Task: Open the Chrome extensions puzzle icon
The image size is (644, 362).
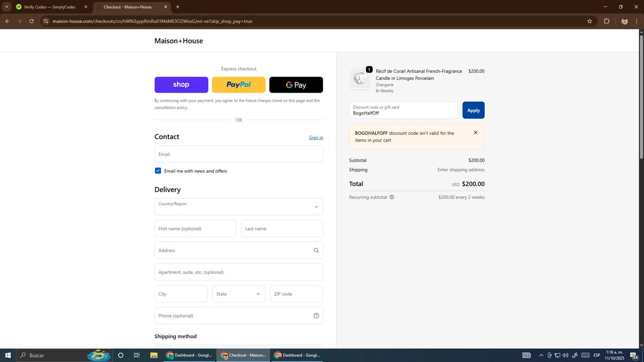Action: pyautogui.click(x=607, y=21)
